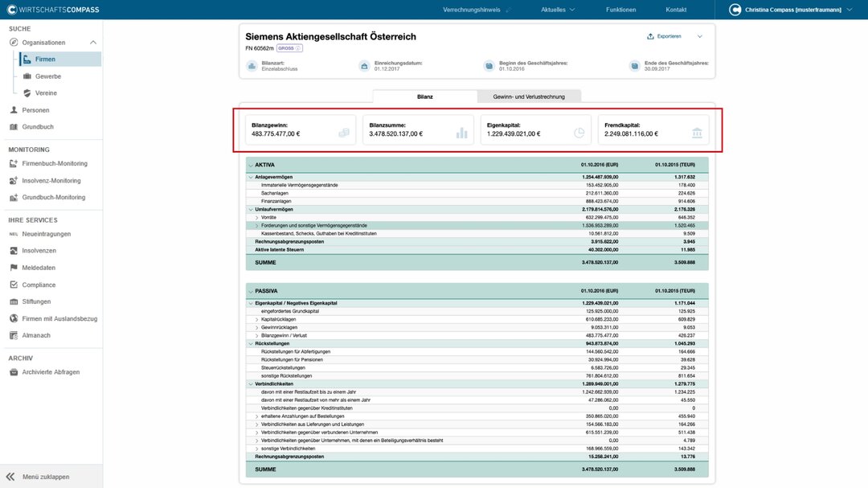Click the Bilanzgewinn coins icon
This screenshot has height=488, width=868.
tap(344, 133)
